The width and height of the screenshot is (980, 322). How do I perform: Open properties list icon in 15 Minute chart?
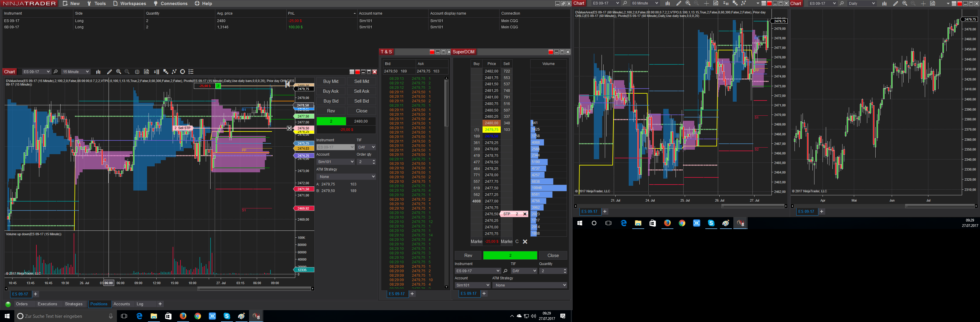point(191,72)
